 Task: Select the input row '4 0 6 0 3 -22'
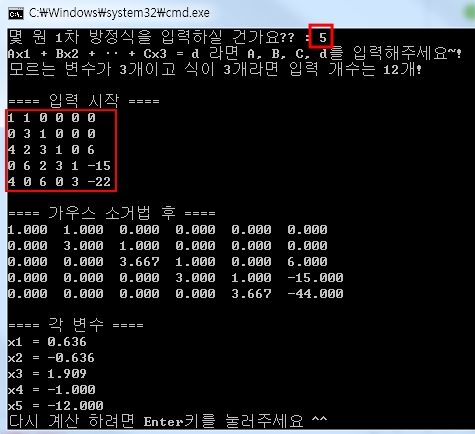click(x=59, y=182)
